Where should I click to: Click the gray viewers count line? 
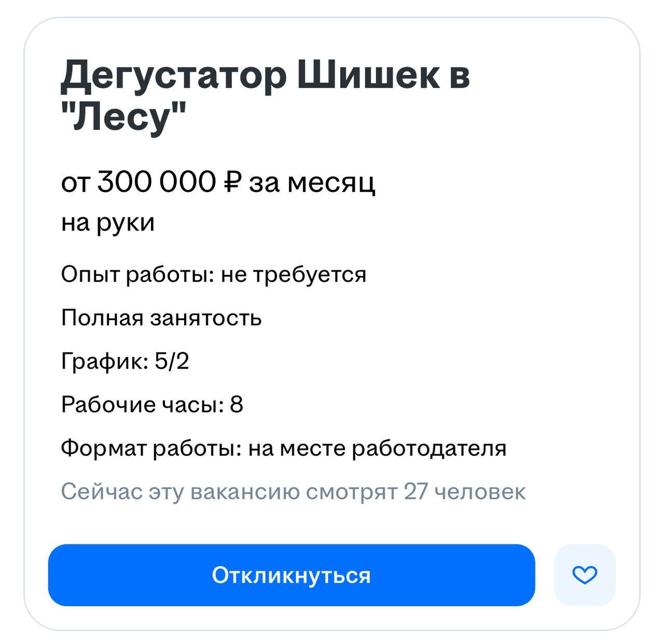pos(293,491)
